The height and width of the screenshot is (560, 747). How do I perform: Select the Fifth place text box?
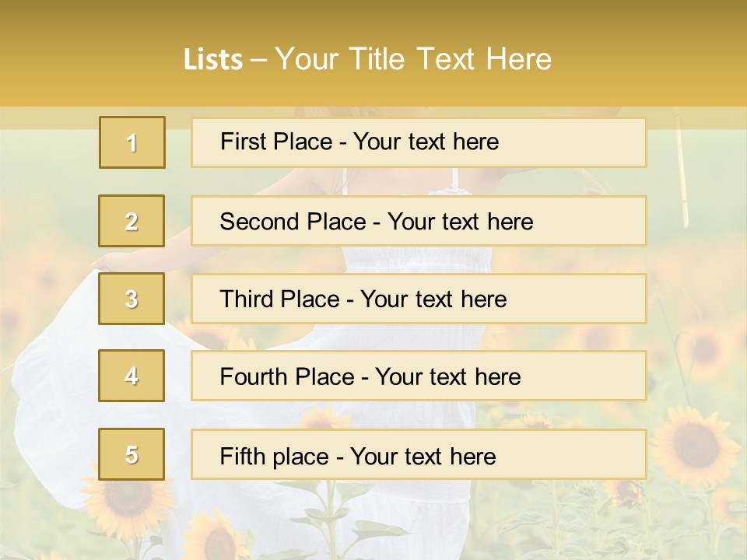(x=419, y=454)
